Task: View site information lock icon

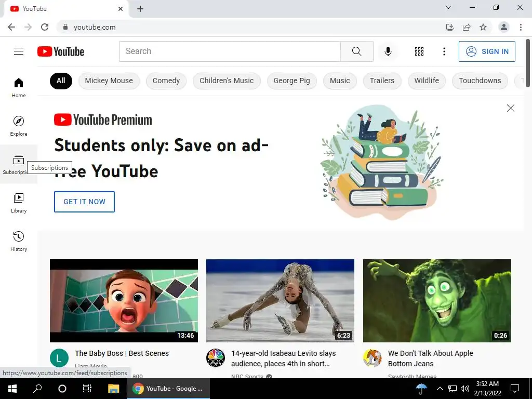Action: coord(65,27)
